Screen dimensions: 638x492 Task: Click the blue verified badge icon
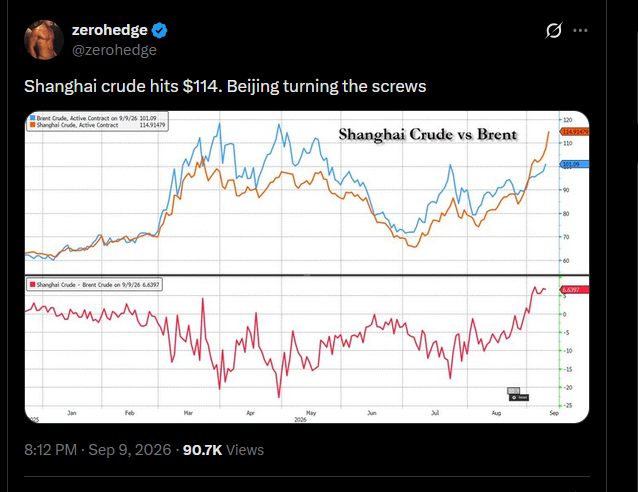pyautogui.click(x=160, y=31)
